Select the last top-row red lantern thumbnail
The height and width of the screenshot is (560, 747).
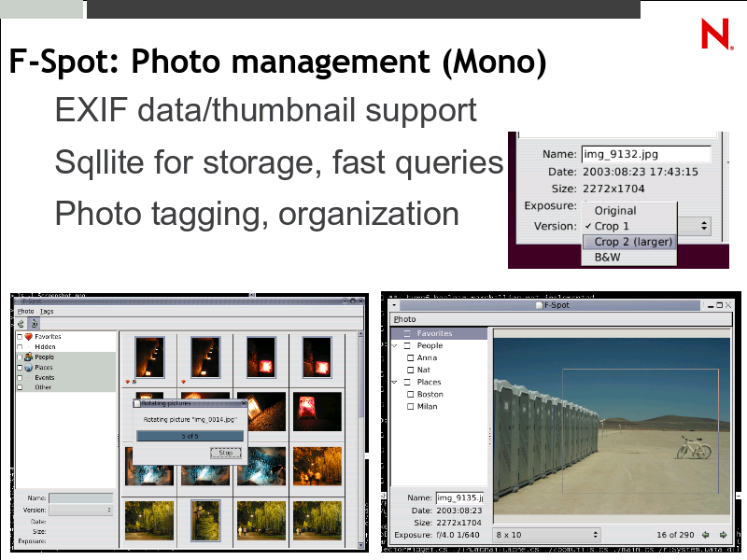(317, 357)
